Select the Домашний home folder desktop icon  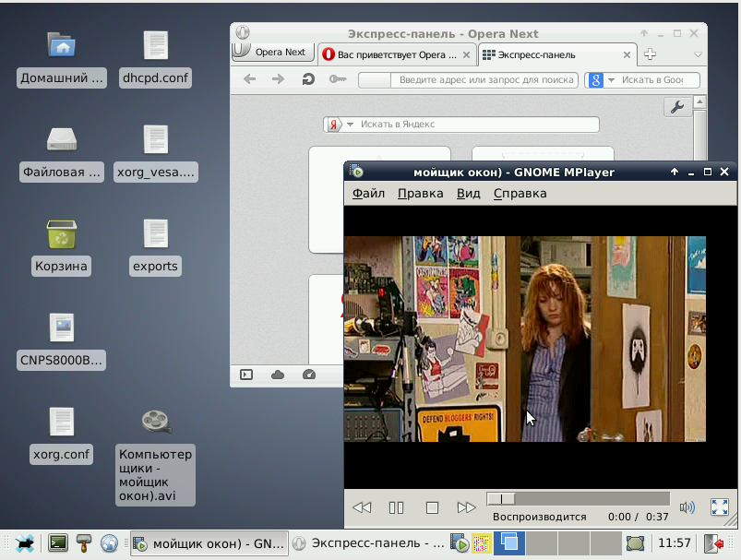tap(62, 59)
